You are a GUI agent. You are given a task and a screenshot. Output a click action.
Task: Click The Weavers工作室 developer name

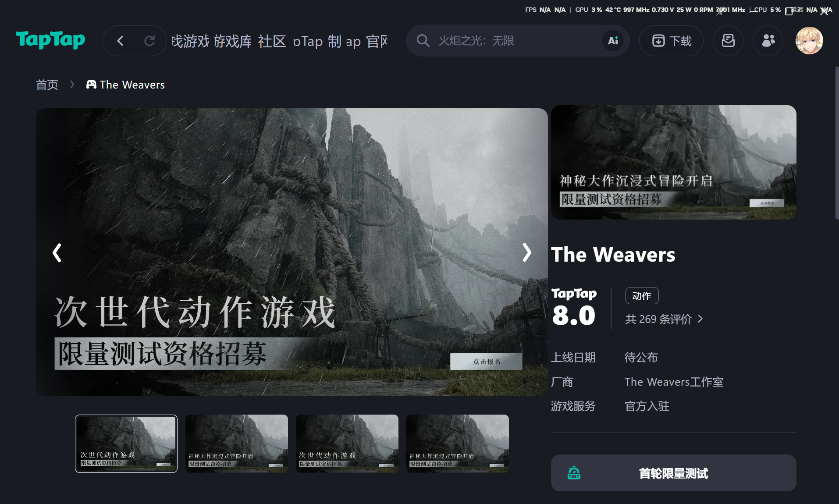point(674,382)
